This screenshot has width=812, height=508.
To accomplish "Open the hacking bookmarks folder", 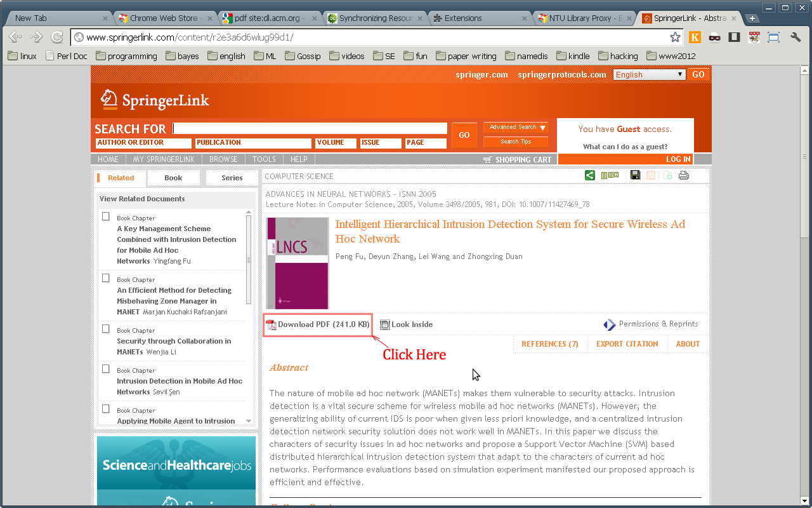I will coord(618,56).
